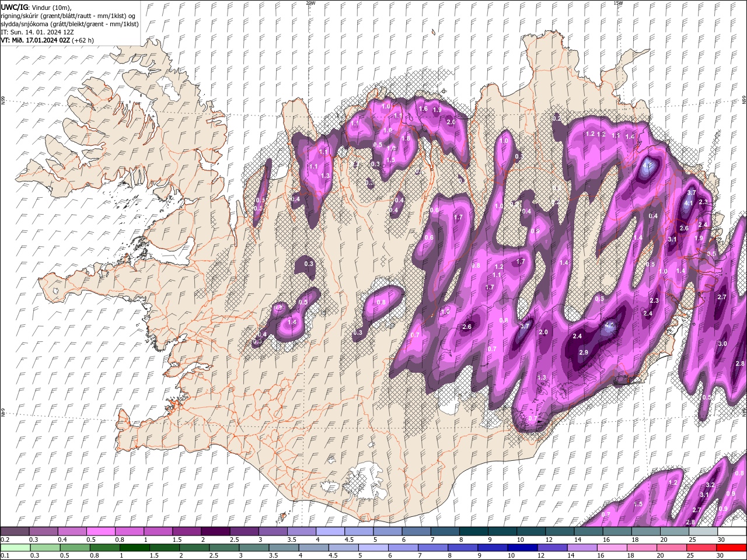The height and width of the screenshot is (560, 747).
Task: Pick the bright red 30 rain legend swatch
Action: [731, 548]
